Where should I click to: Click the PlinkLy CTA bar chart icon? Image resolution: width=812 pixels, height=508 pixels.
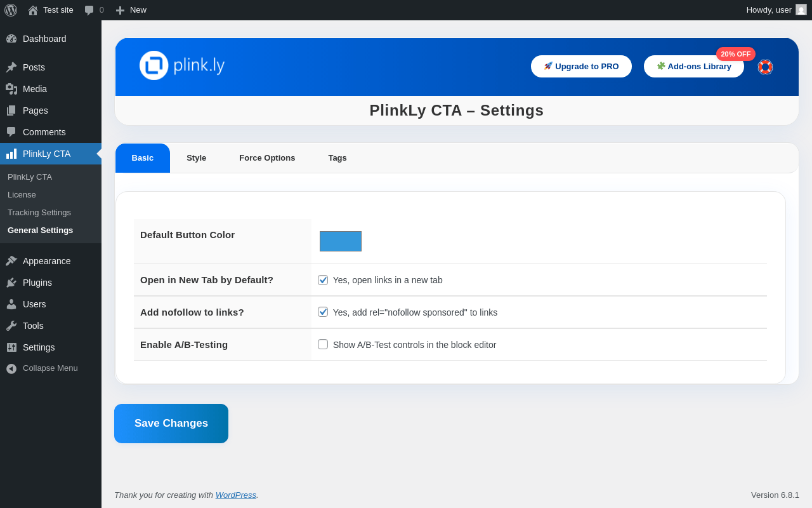[11, 154]
